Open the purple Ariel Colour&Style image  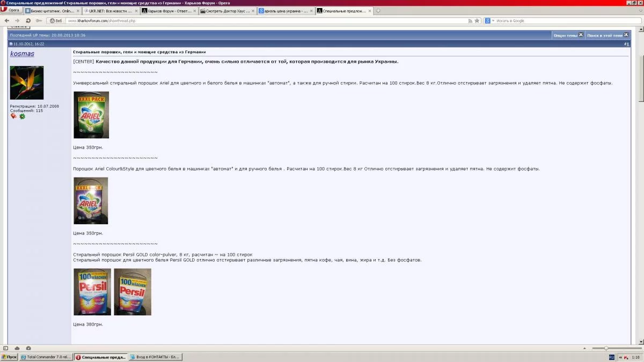[x=91, y=201]
